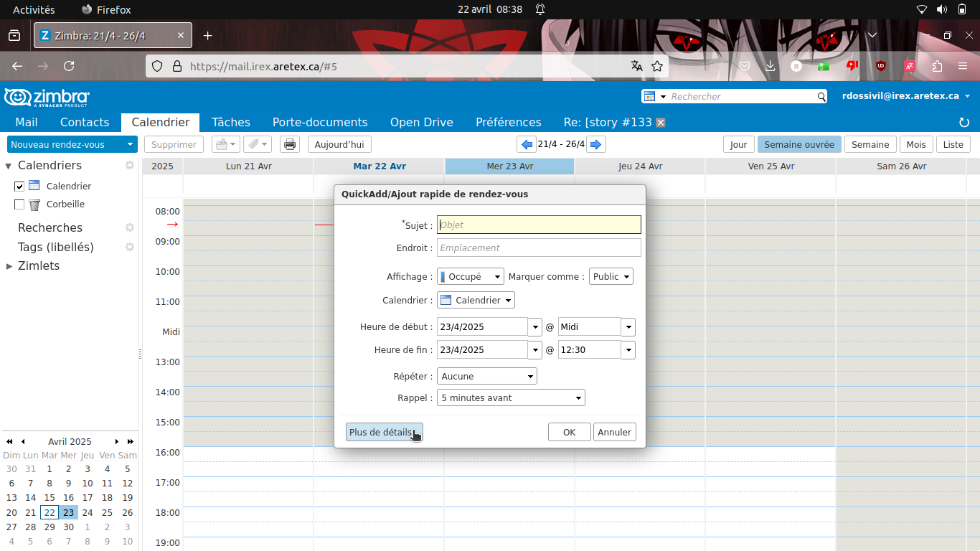Click the Firefox reload page icon

(x=69, y=66)
